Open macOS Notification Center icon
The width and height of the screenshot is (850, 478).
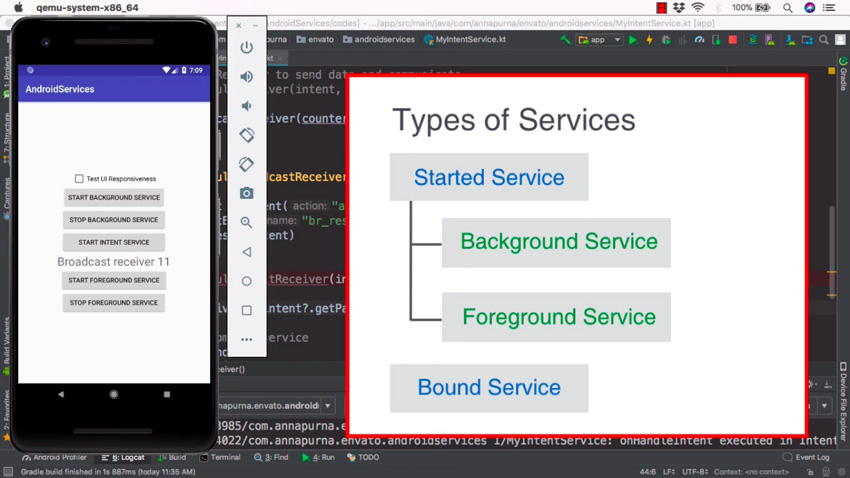[829, 8]
